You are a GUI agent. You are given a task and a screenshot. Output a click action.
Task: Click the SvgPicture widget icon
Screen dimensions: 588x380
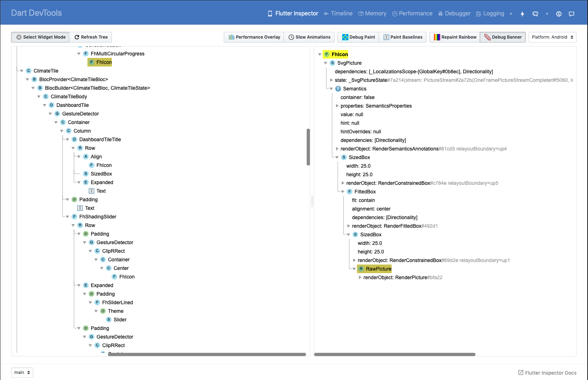click(332, 63)
